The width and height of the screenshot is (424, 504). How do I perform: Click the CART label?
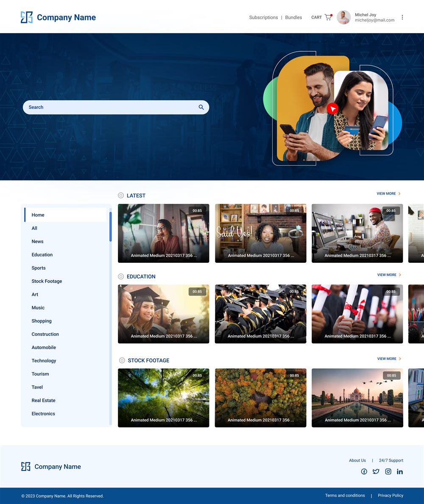[x=317, y=17]
